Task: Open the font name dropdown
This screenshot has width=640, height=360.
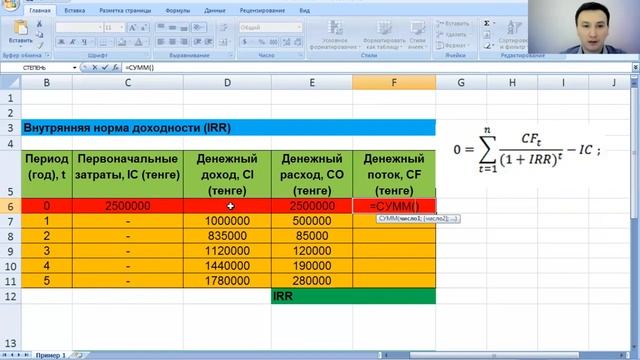Action: click(100, 27)
